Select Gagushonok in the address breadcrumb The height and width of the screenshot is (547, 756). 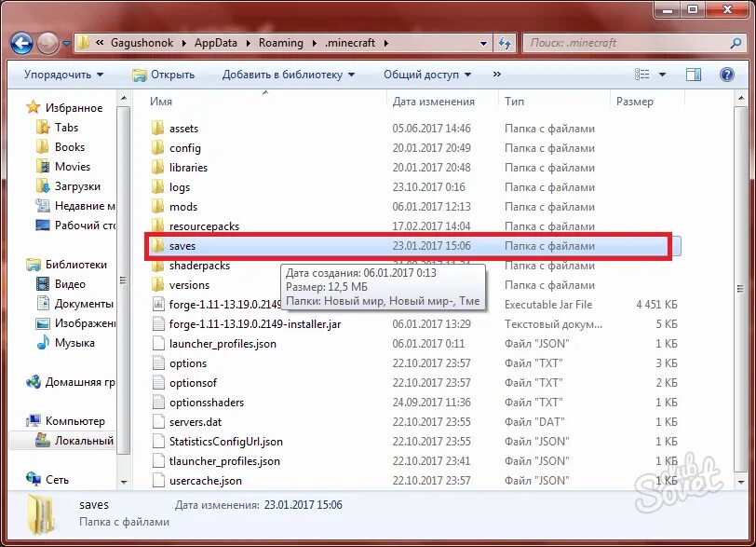(x=142, y=43)
